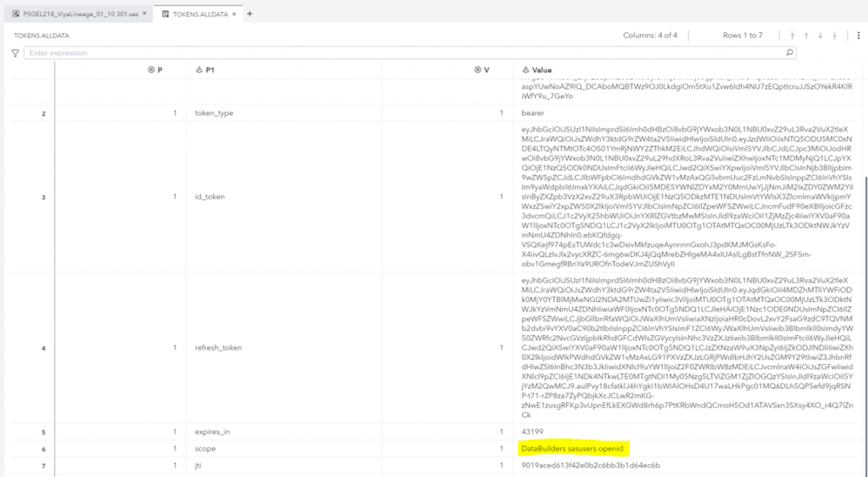
Task: Open a new tab with plus icon
Action: 250,14
